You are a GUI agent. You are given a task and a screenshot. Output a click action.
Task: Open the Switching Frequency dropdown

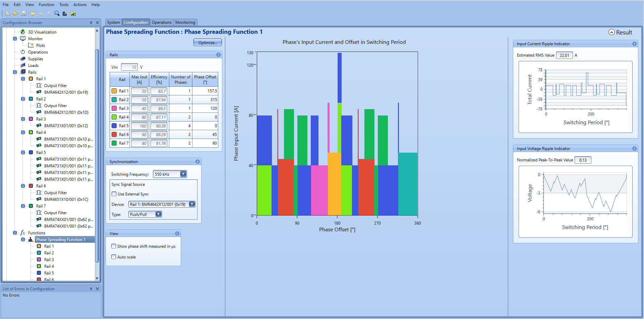[x=183, y=174]
